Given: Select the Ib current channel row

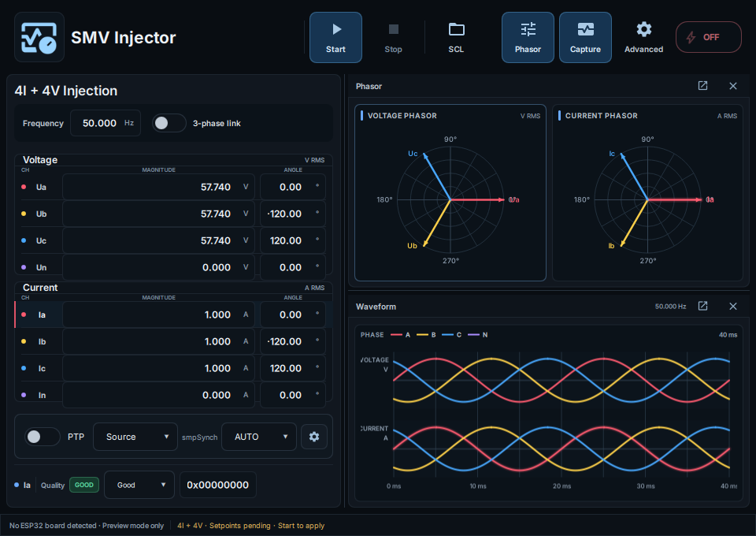Looking at the screenshot, I should pyautogui.click(x=173, y=341).
